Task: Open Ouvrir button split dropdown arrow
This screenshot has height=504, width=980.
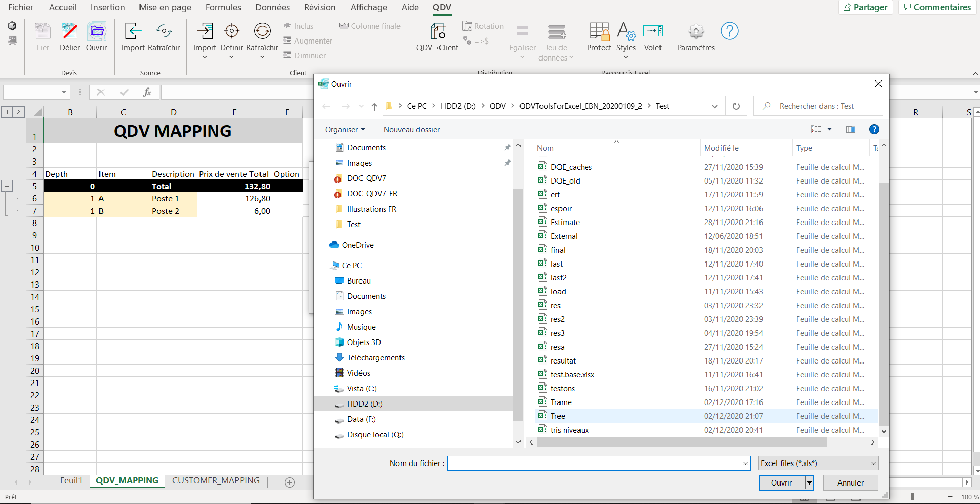Action: (x=809, y=482)
